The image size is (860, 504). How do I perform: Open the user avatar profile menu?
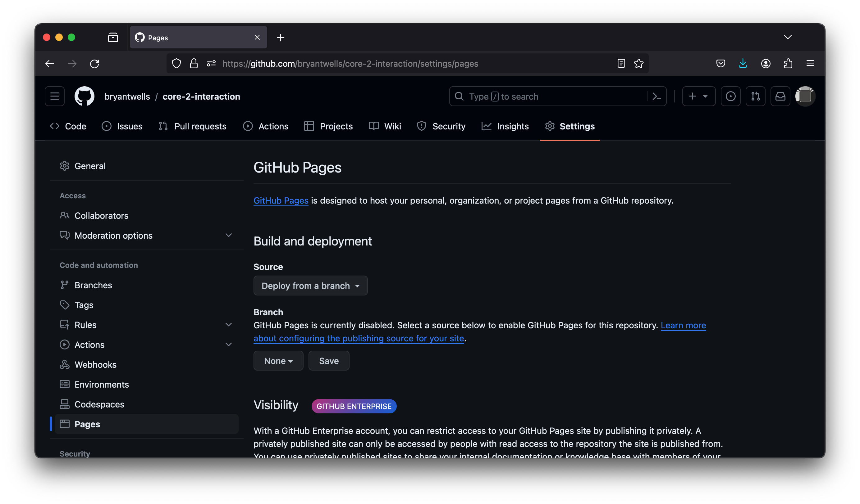tap(805, 97)
